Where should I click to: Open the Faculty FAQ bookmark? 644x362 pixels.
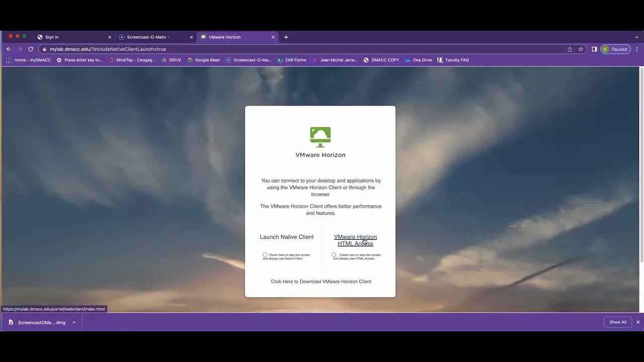pyautogui.click(x=453, y=60)
